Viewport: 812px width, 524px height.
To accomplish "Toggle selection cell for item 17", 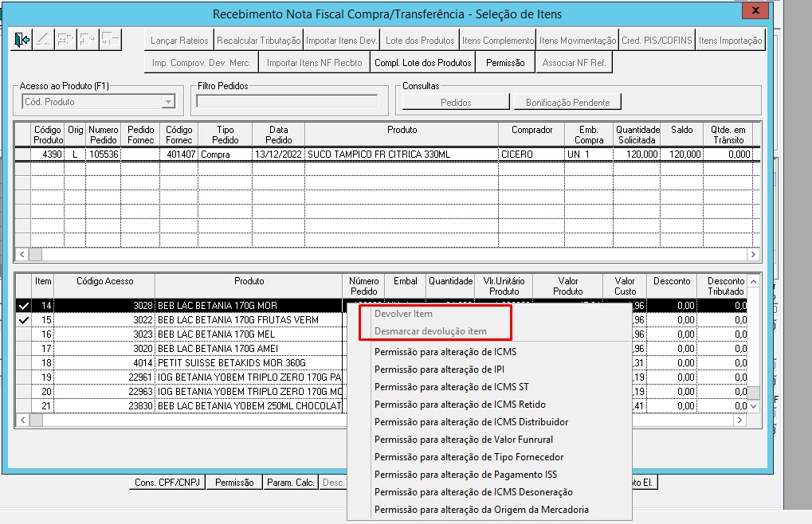I will [23, 349].
